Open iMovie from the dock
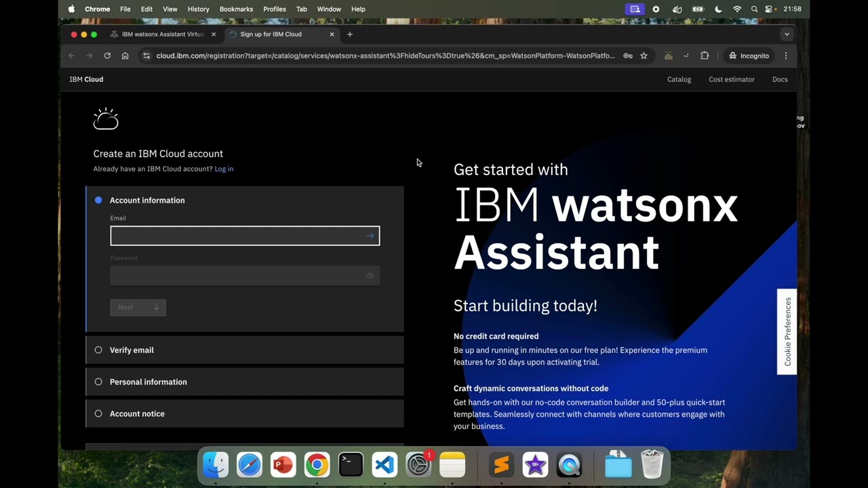This screenshot has height=488, width=868. click(535, 465)
